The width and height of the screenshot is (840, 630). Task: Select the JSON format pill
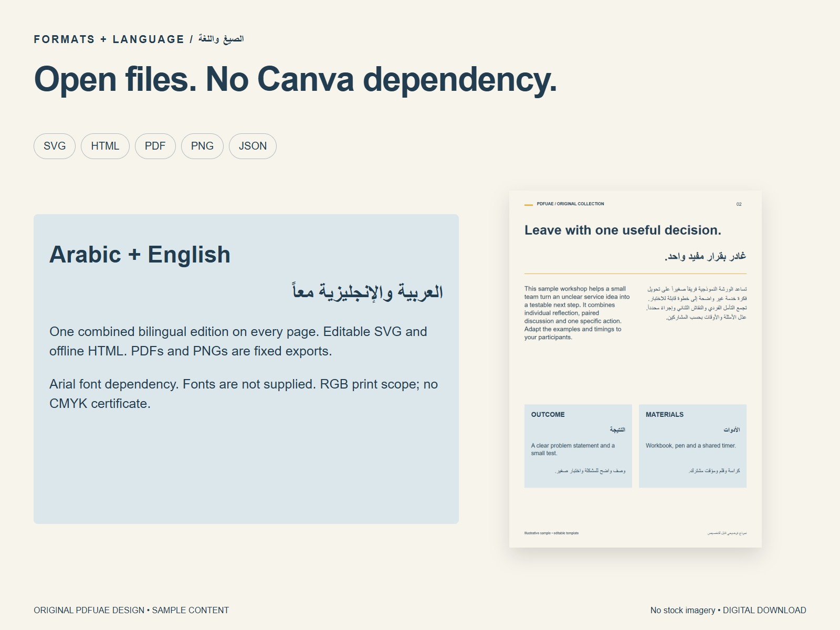pyautogui.click(x=253, y=146)
